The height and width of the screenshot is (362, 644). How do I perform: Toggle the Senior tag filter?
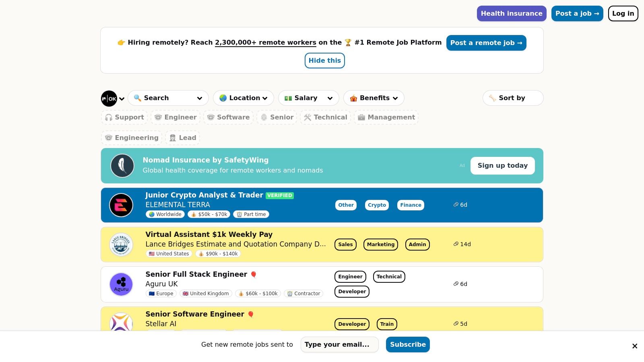[277, 117]
